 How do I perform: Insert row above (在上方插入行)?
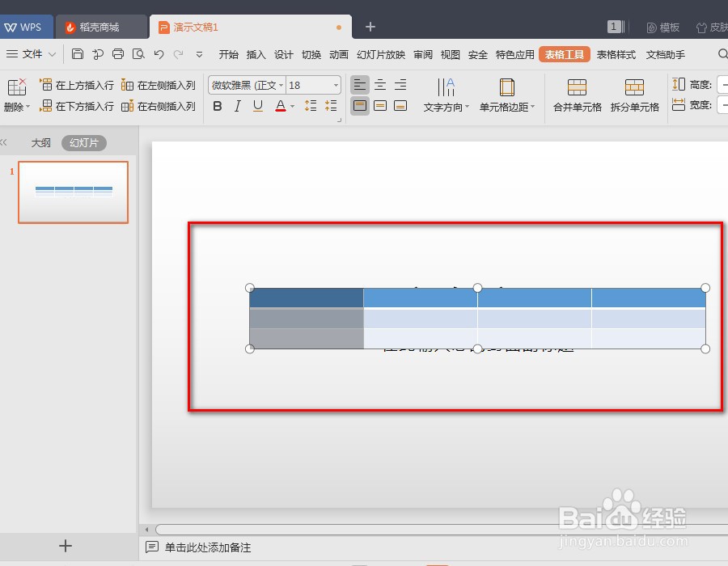(77, 85)
